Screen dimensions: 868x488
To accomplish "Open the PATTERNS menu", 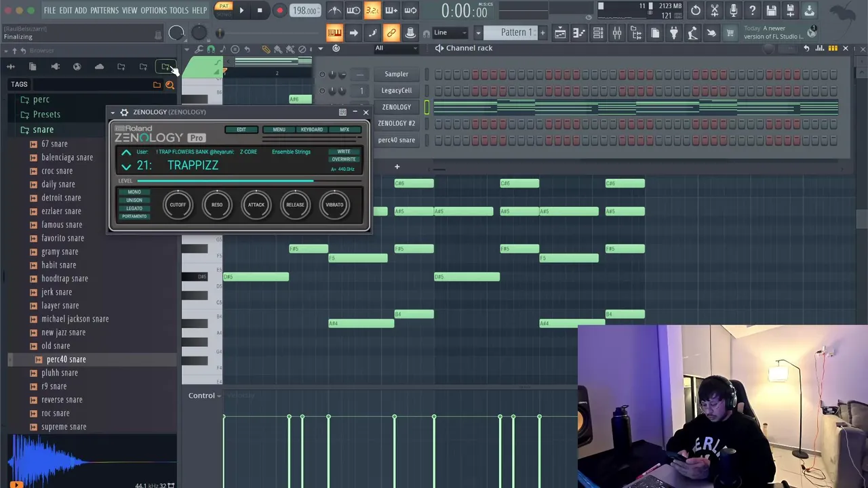I will coord(104,10).
